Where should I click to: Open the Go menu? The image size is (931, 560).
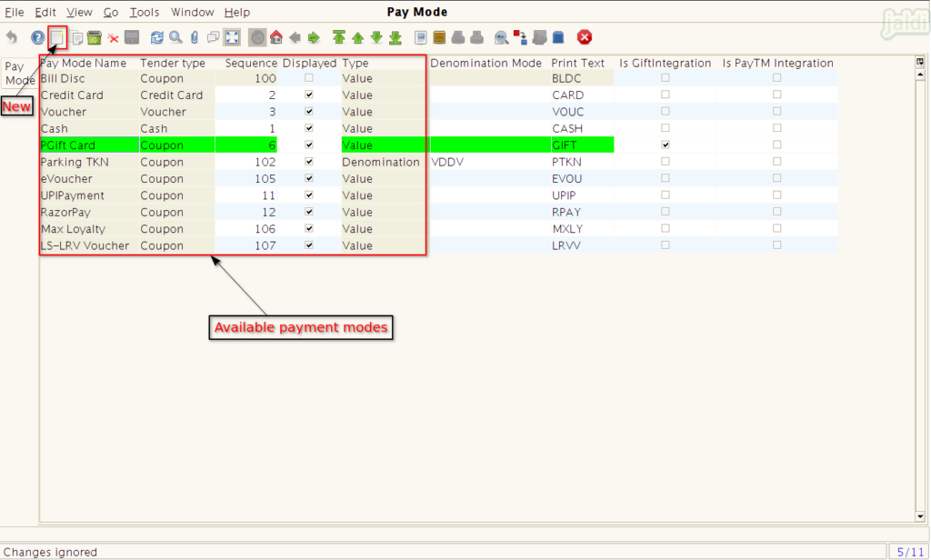(x=111, y=12)
